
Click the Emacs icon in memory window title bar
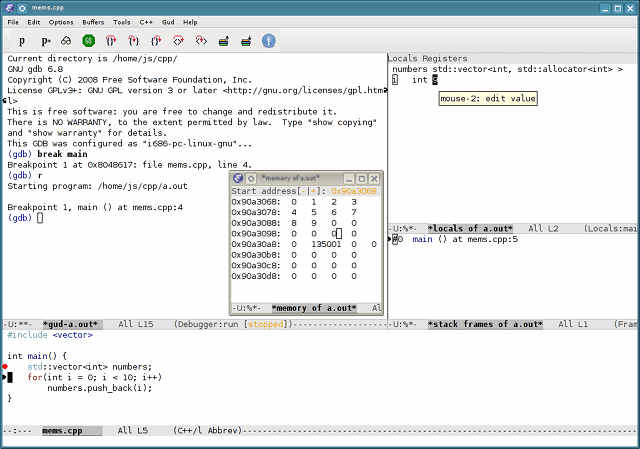[238, 178]
